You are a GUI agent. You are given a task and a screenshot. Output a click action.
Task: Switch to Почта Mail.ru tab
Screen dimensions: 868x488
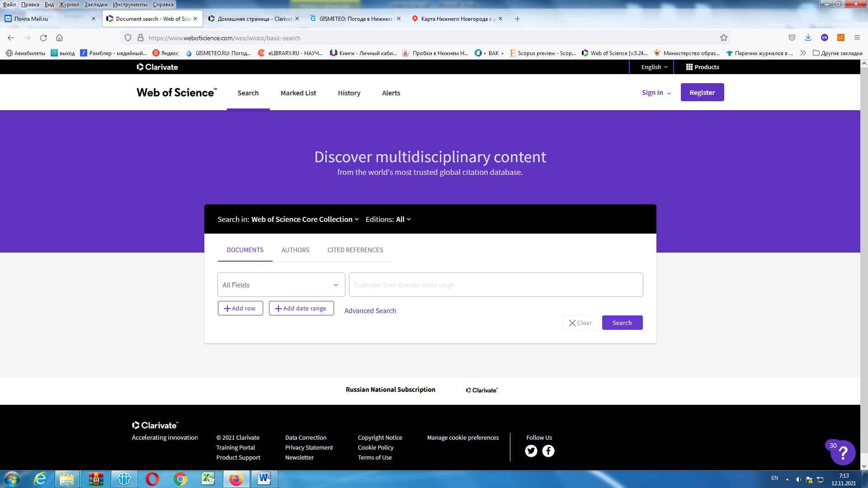tap(50, 19)
